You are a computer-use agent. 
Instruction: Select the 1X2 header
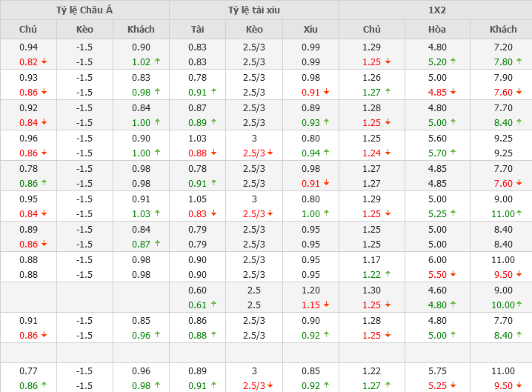tap(436, 10)
